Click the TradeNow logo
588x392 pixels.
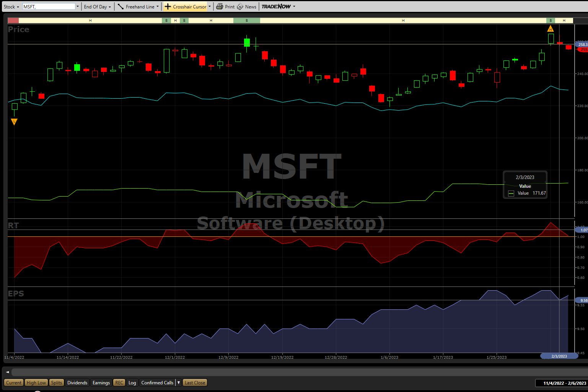(276, 7)
